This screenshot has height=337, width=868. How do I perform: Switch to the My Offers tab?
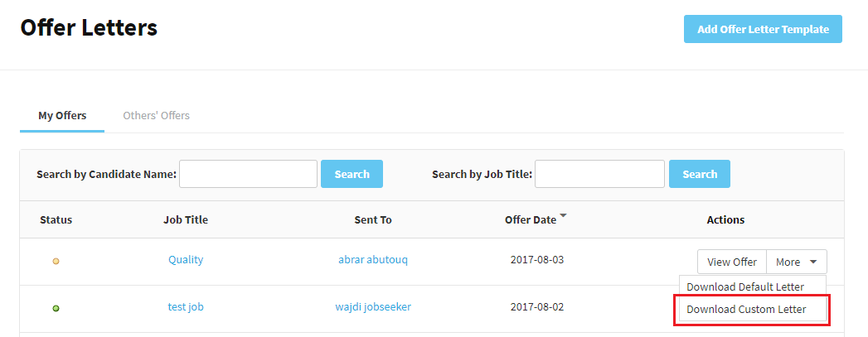point(62,115)
